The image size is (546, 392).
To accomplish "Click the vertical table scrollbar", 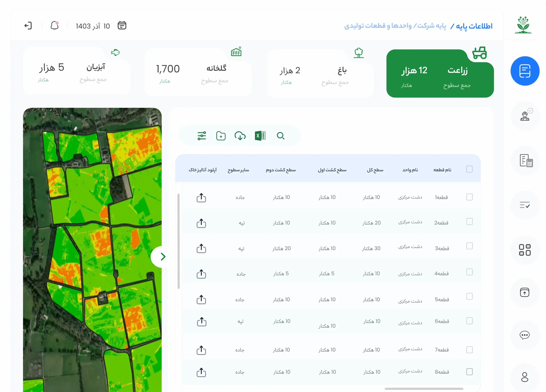I will tap(179, 241).
